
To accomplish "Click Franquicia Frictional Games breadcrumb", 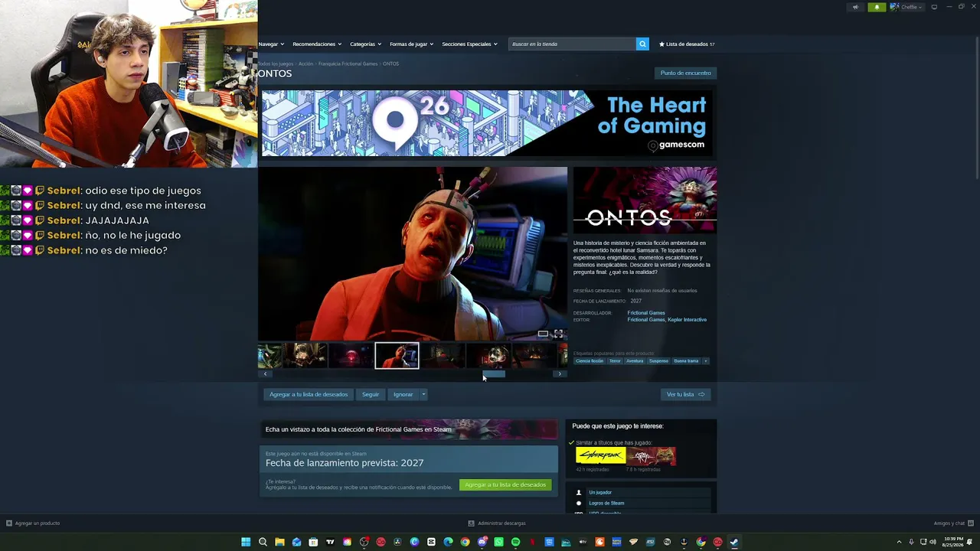I will [348, 64].
